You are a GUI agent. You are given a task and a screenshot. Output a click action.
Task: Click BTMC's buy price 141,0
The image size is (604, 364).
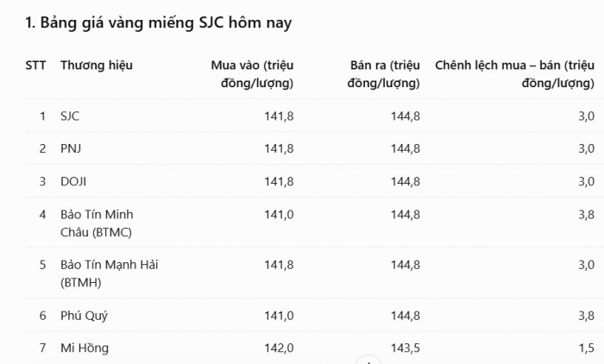point(279,214)
